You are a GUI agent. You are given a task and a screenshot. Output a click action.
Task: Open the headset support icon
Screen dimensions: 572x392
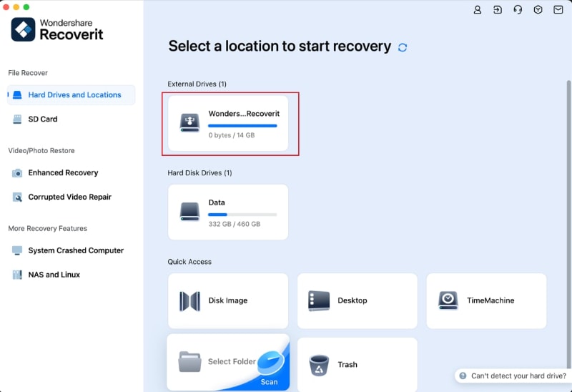(518, 10)
